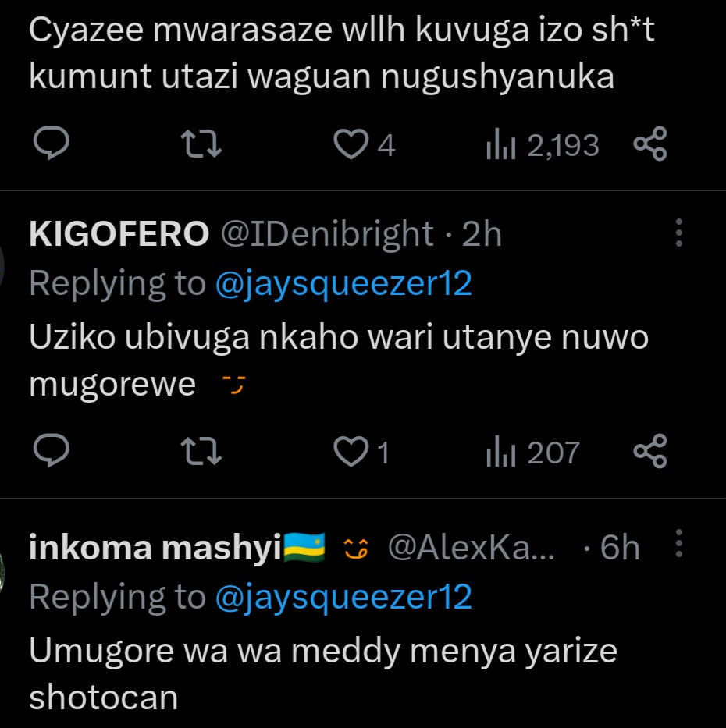Viewport: 726px width, 728px height.
Task: Reply to KIGOFERO's tweet
Action: 53,452
